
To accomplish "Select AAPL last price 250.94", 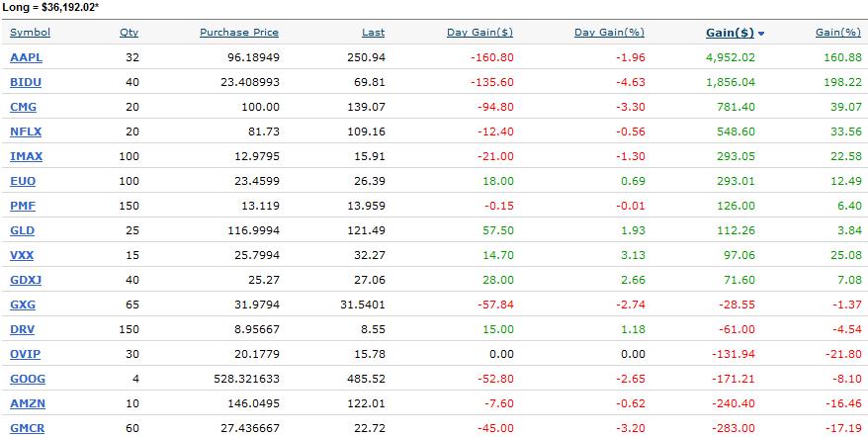I will pyautogui.click(x=367, y=57).
